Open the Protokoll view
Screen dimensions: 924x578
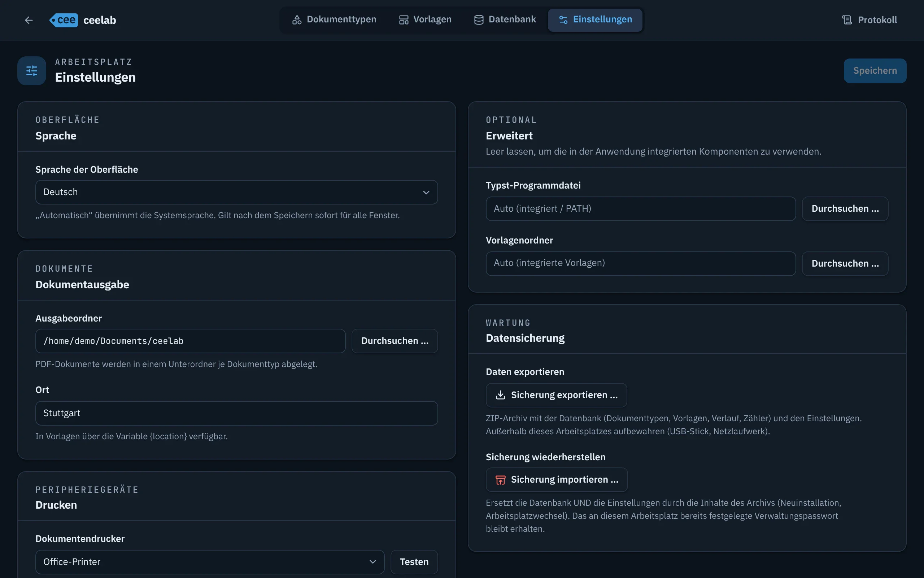869,20
